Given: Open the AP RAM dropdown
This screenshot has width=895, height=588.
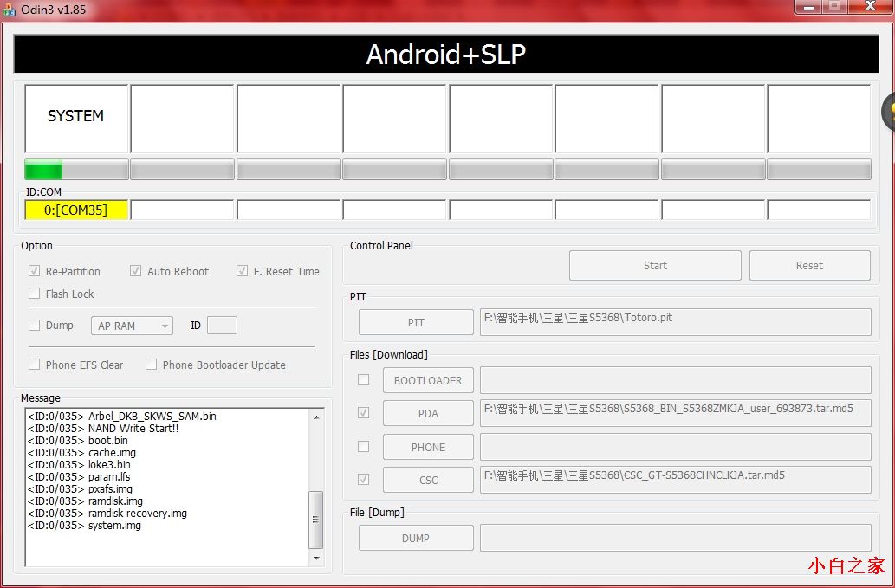Looking at the screenshot, I should 132,326.
